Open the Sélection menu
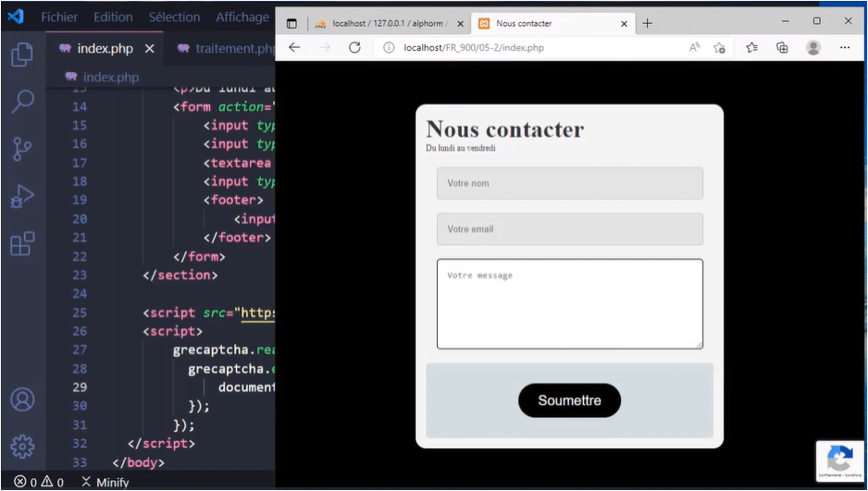 tap(174, 18)
